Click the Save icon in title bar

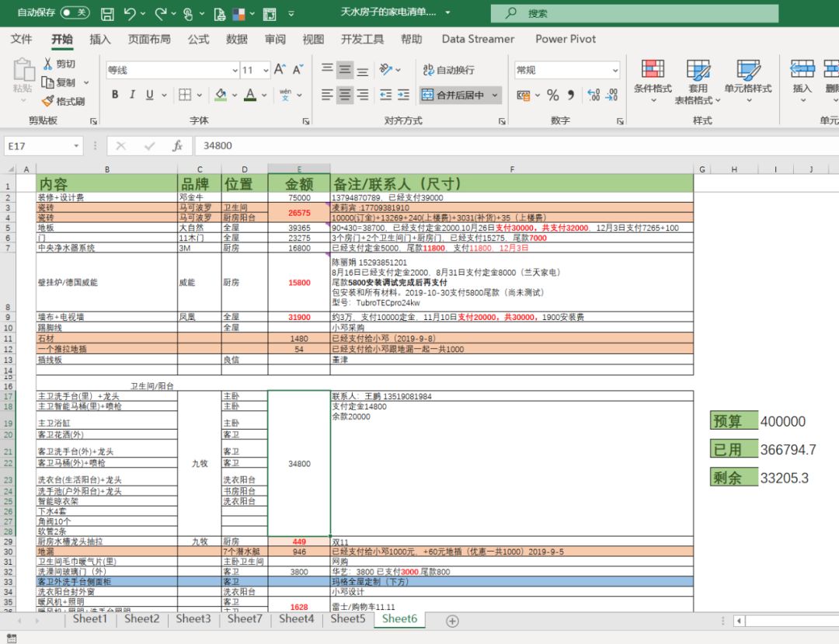coord(107,13)
